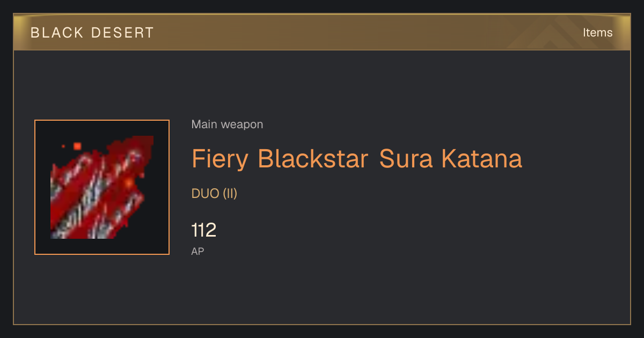Image resolution: width=644 pixels, height=338 pixels.
Task: Click the gold header banner center
Action: (322, 32)
